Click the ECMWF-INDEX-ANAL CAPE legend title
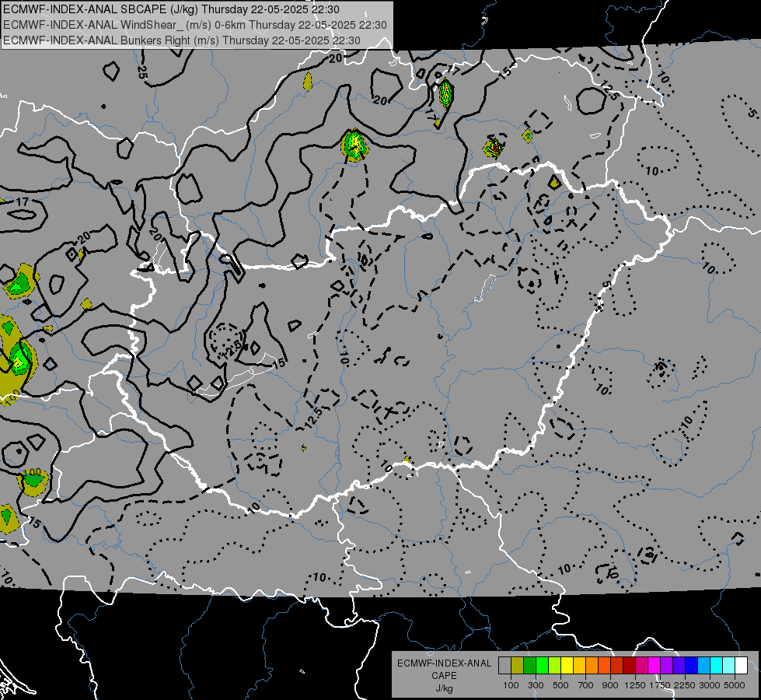 click(445, 670)
